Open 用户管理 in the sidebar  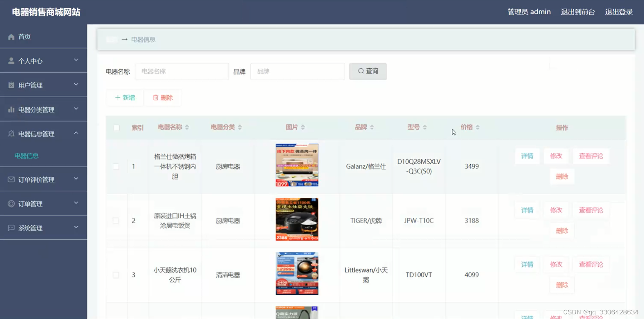(x=44, y=85)
